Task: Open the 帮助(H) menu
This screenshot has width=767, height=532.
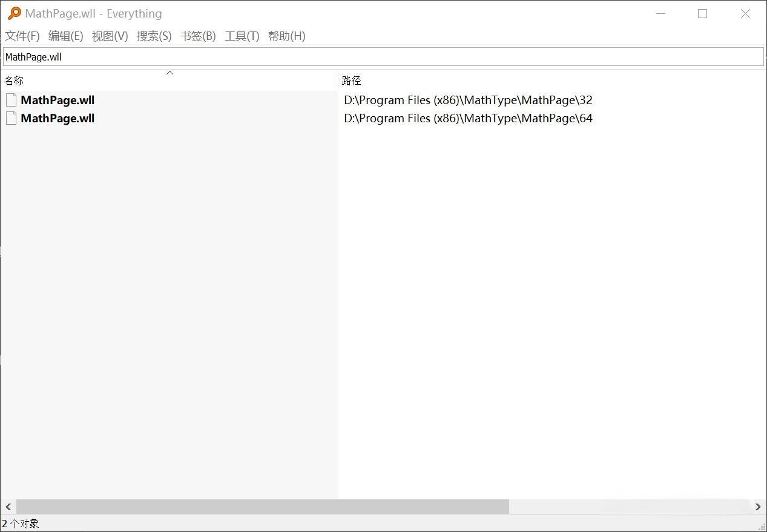Action: (x=286, y=36)
